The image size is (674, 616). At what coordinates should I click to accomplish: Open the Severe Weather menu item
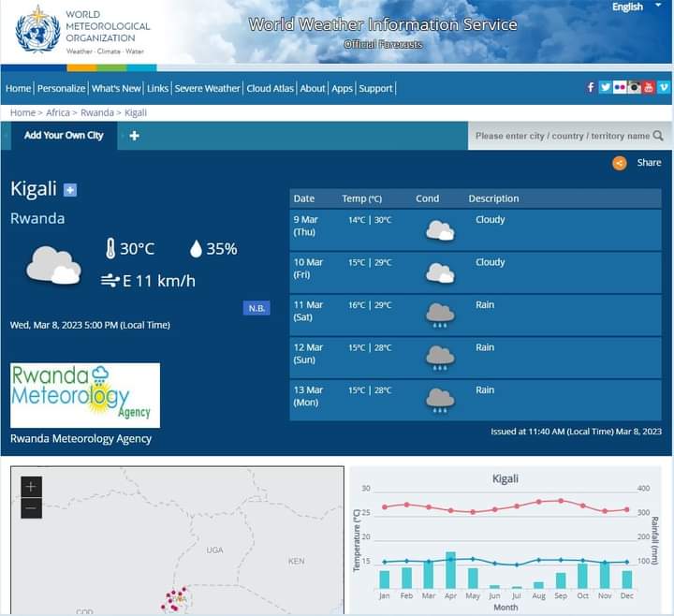tap(208, 88)
